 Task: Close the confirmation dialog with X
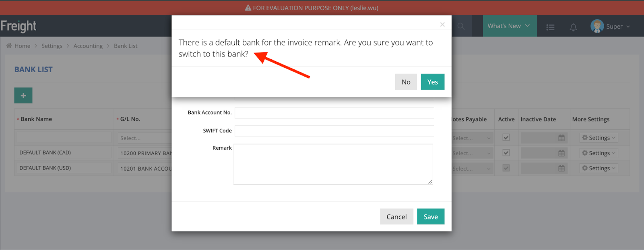tap(442, 25)
